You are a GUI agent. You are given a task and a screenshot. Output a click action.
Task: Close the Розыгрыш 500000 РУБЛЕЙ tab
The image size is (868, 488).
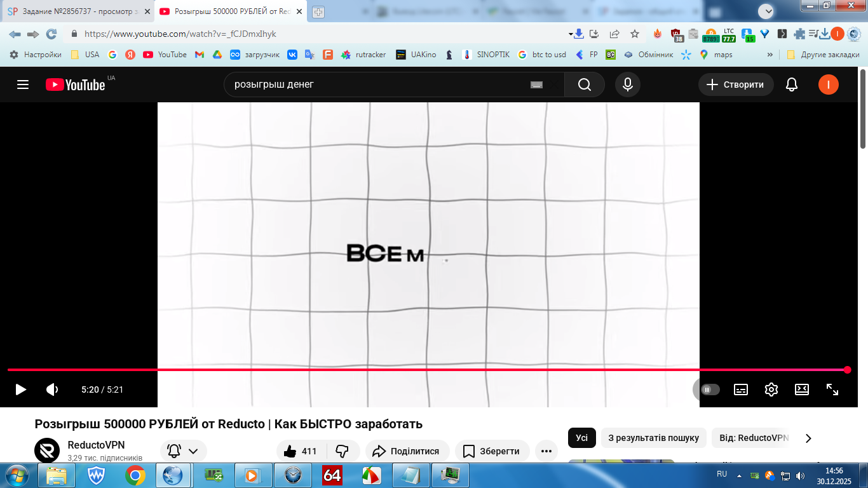(x=299, y=11)
